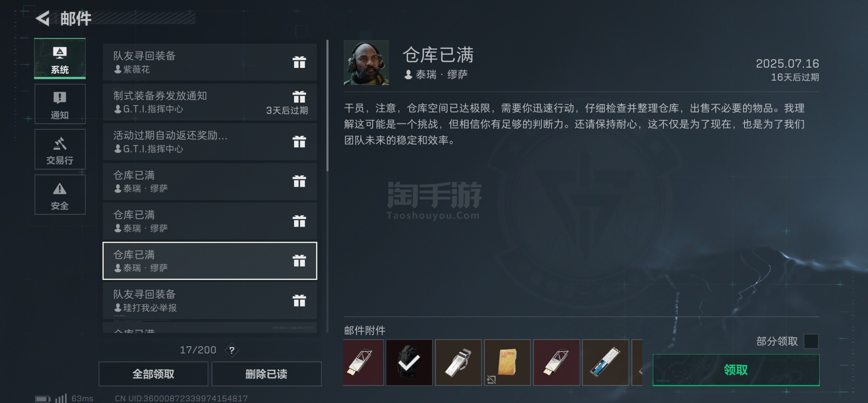Click the mail list scrollbar
The image size is (868, 403).
pyautogui.click(x=327, y=106)
